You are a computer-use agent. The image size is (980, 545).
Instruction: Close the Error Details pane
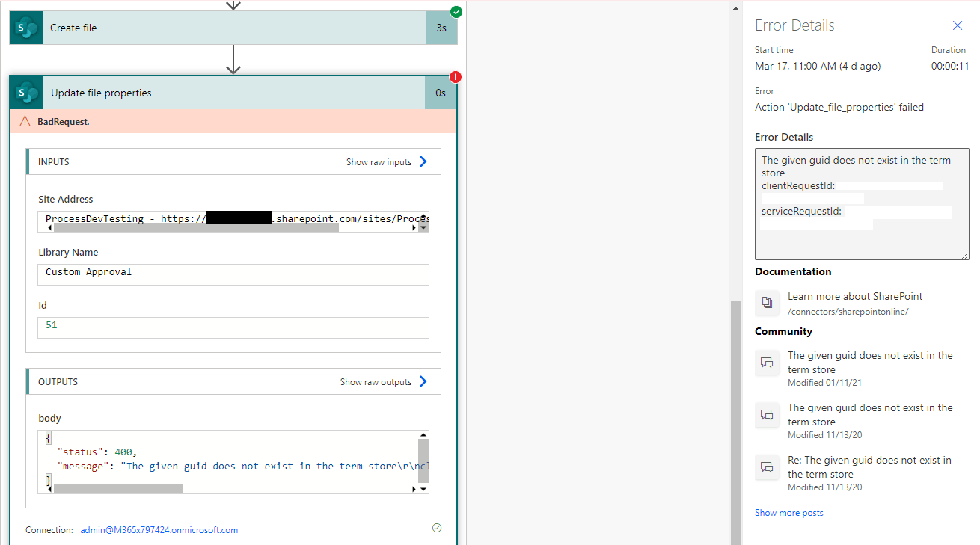[958, 25]
